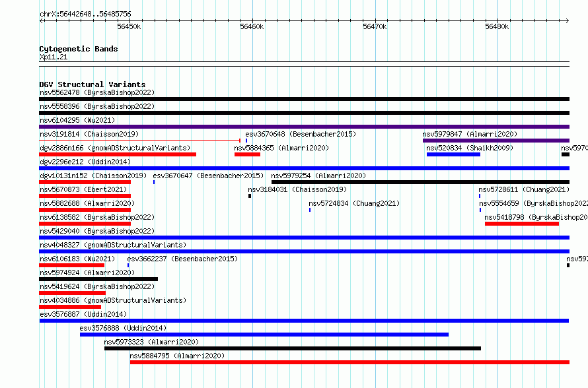Click dgv2296e212 (Uddin2014) label
Screen dimensions: 588x388
point(85,162)
